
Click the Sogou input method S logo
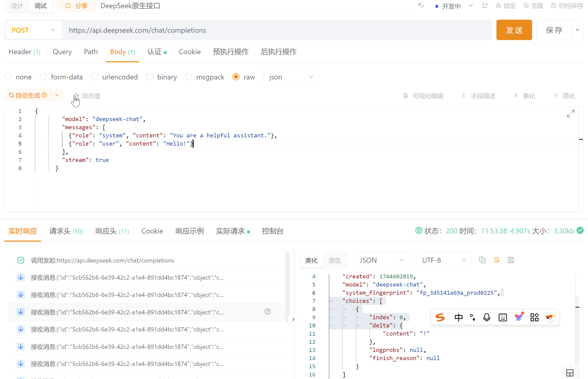440,317
